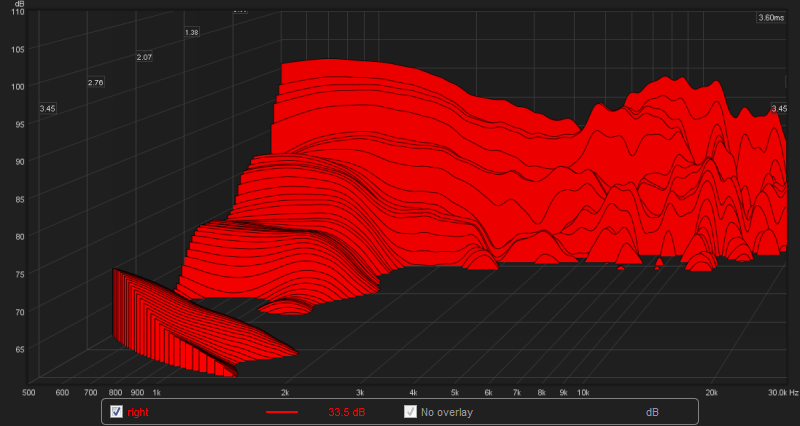Click the 500 label on the frequency axis
The height and width of the screenshot is (426, 800).
[29, 393]
